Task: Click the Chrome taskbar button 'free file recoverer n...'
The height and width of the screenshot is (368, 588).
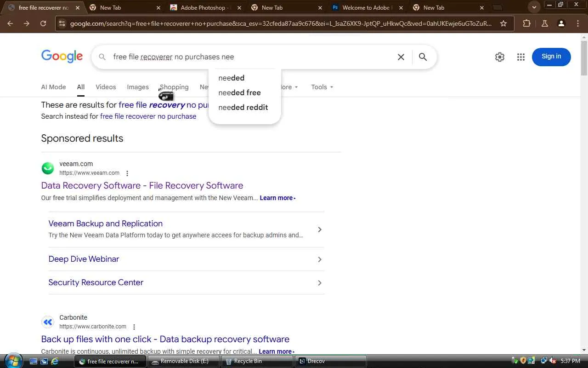Action: coord(110,361)
